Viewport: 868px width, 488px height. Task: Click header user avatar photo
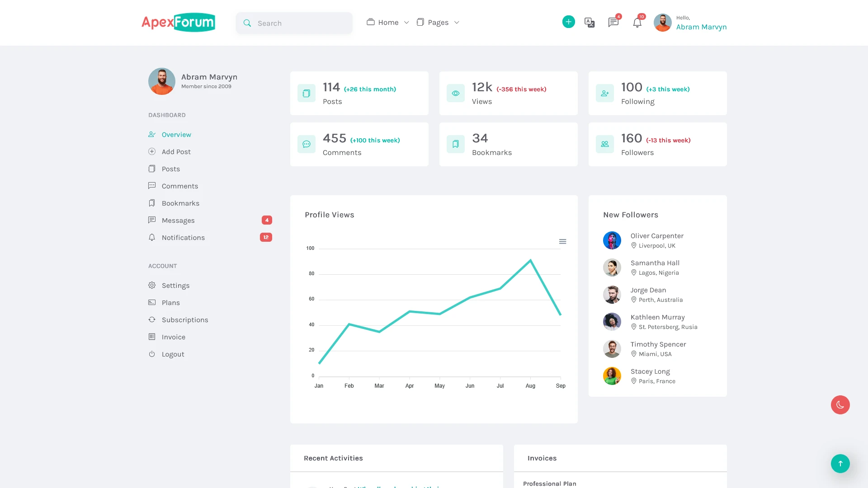662,23
